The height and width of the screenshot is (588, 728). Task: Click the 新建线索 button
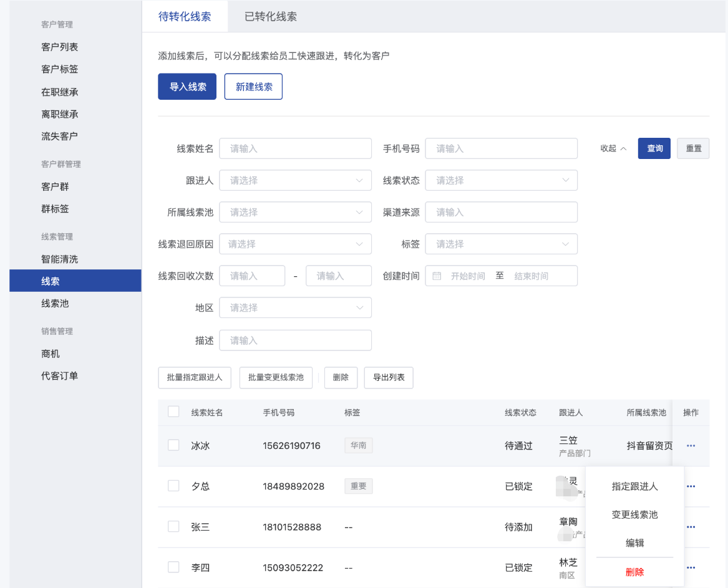tap(253, 87)
